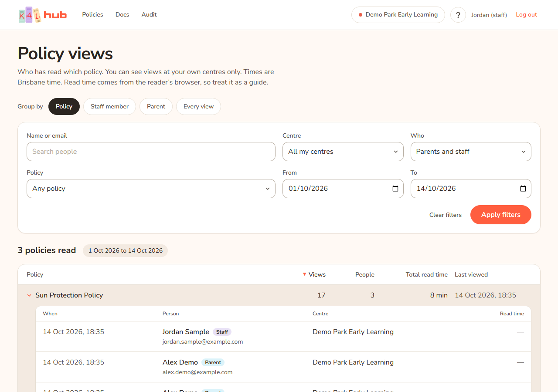Screen dimensions: 558x392
Task: Open the Centre dropdown
Action: click(343, 152)
